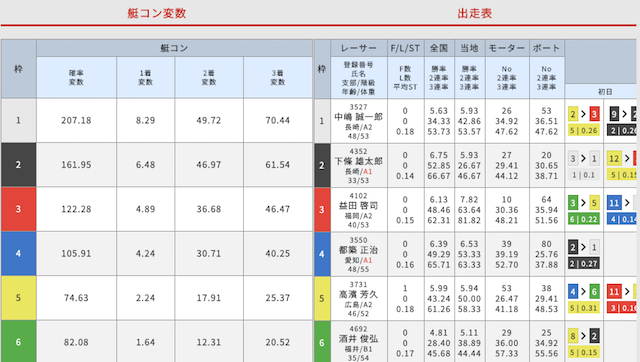Viewport: 640px width, 362px height.
Task: Click the yellow lane 2 badge in row 1
Action: pos(573,114)
